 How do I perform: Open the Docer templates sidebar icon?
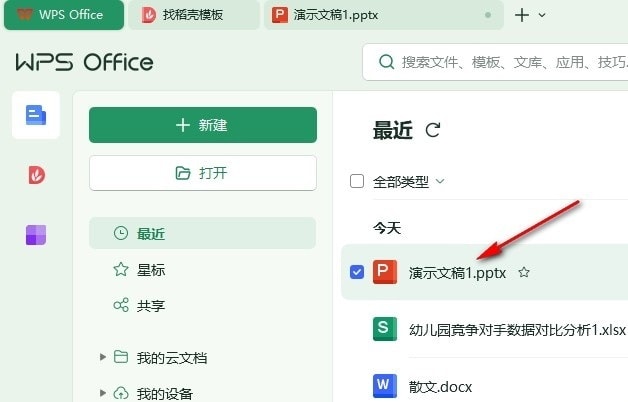point(36,175)
